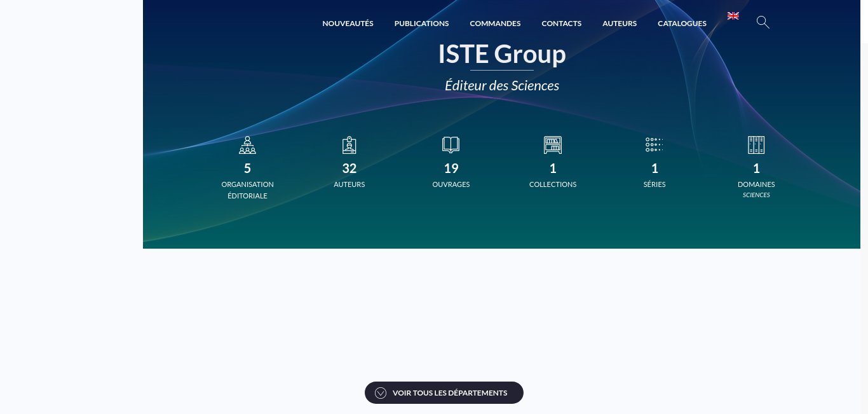
Task: Click the Organisation éditoriale people icon
Action: [x=248, y=145]
